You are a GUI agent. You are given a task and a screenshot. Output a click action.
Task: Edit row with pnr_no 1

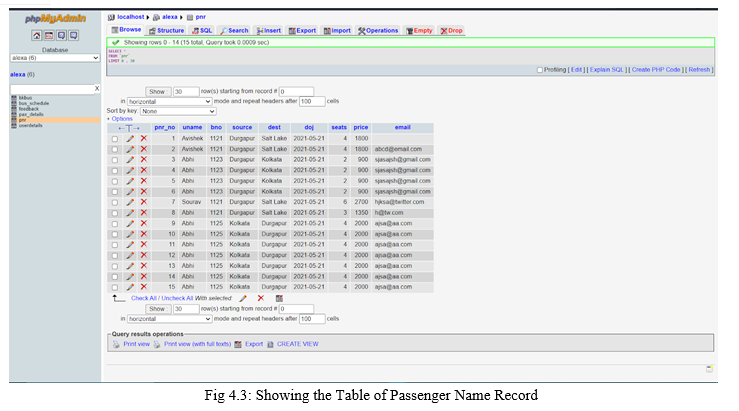point(130,139)
